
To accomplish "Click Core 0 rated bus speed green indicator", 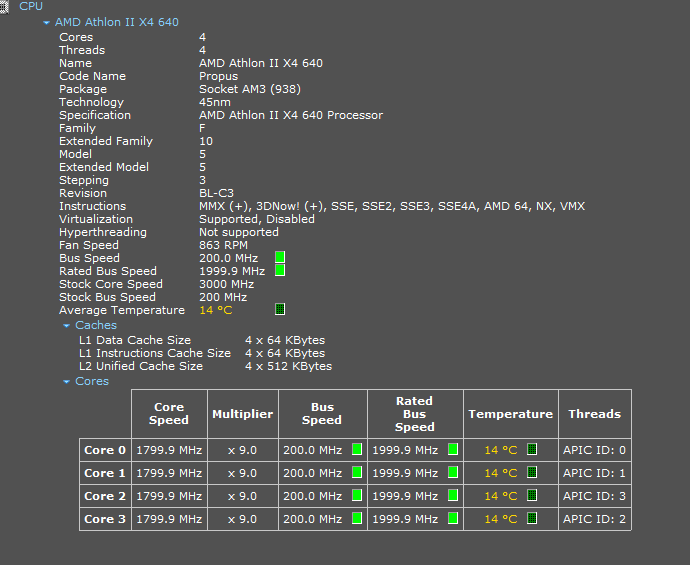I will click(x=453, y=449).
